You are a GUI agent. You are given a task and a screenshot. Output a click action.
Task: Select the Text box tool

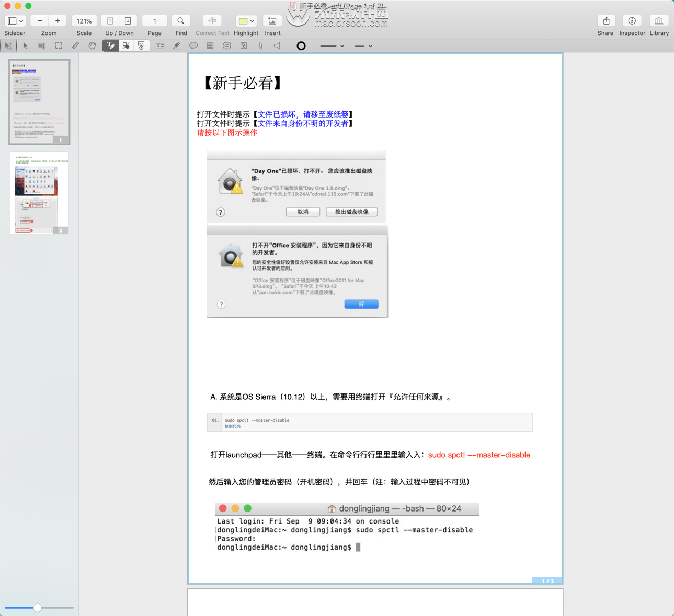(160, 46)
